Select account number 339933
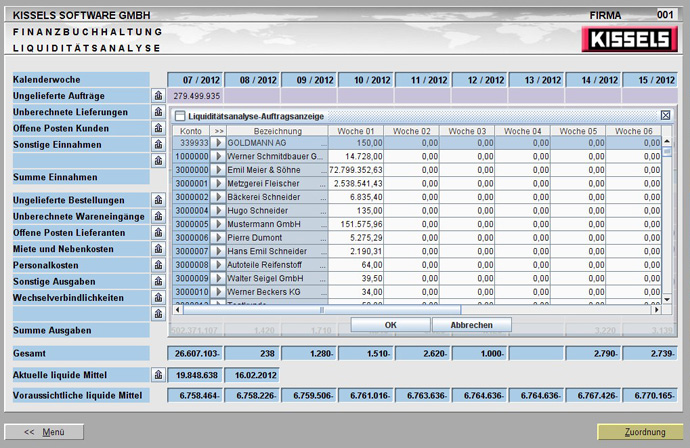 tap(191, 143)
